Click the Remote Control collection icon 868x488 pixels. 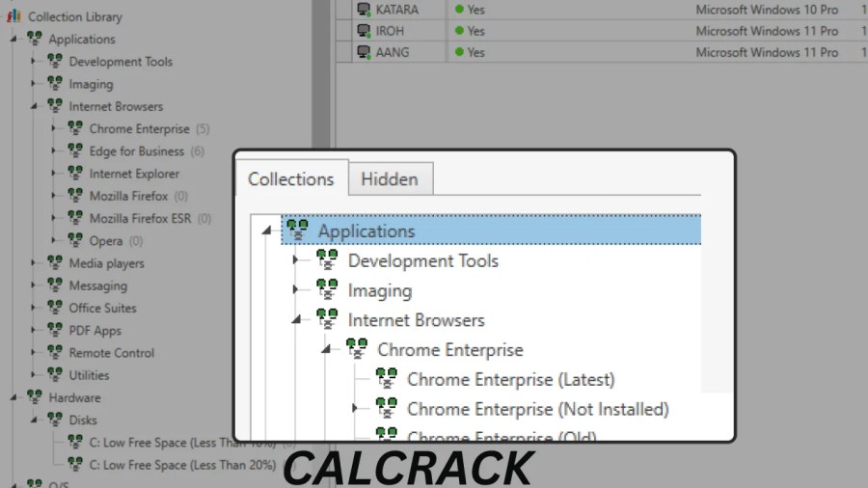[x=55, y=352]
